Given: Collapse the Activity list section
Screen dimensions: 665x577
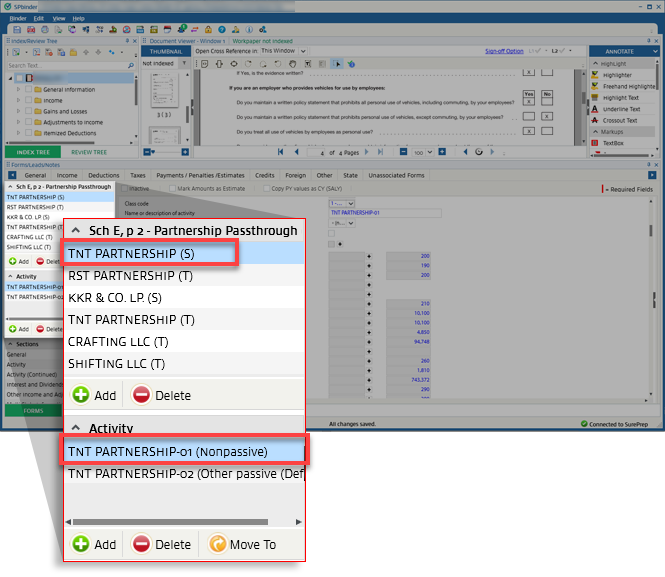Looking at the screenshot, I should [x=76, y=428].
